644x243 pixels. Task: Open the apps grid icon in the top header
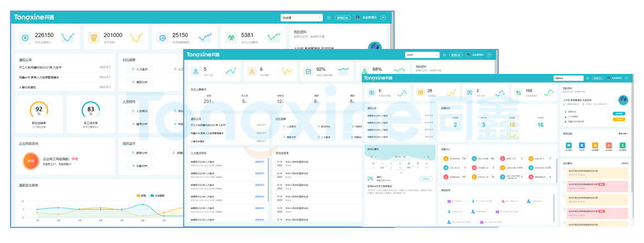coord(329,18)
